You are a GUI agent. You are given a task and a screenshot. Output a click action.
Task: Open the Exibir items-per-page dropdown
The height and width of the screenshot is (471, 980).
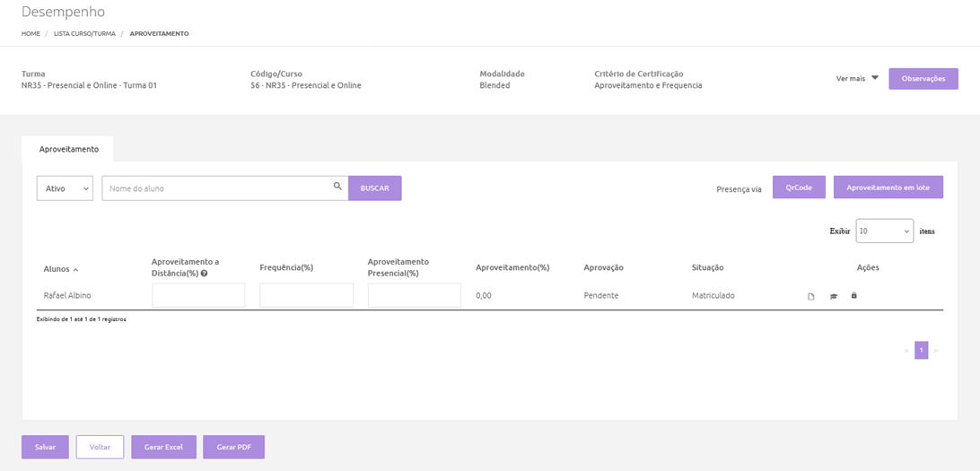pos(884,231)
